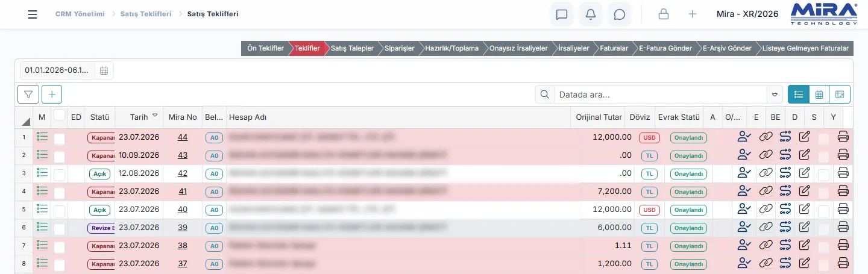Go to first Satış Teklifleri breadcrumb
The height and width of the screenshot is (274, 868).
146,13
